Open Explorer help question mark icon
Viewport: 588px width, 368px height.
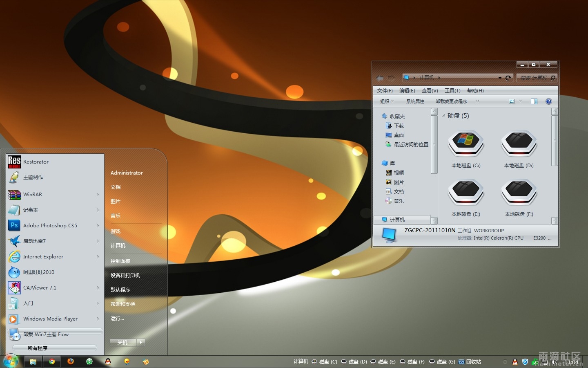(x=549, y=101)
